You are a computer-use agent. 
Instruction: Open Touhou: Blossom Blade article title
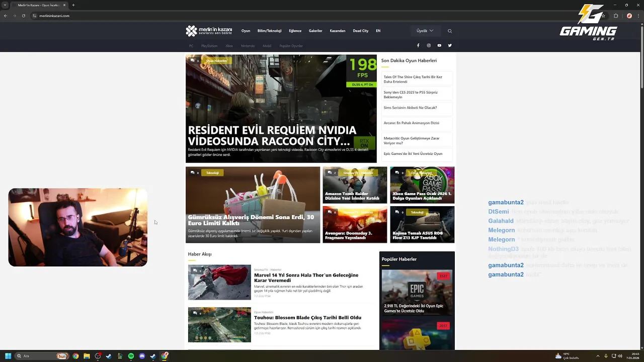pyautogui.click(x=307, y=317)
